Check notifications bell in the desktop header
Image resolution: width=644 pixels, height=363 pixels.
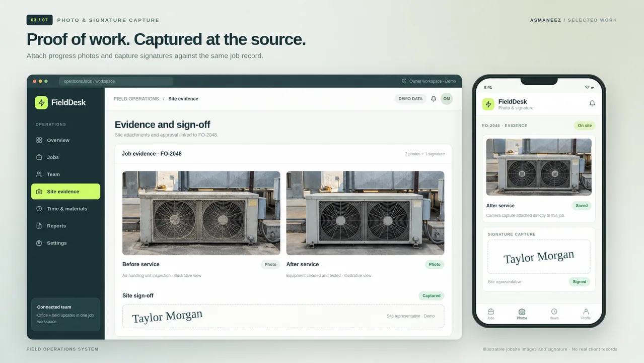(434, 99)
